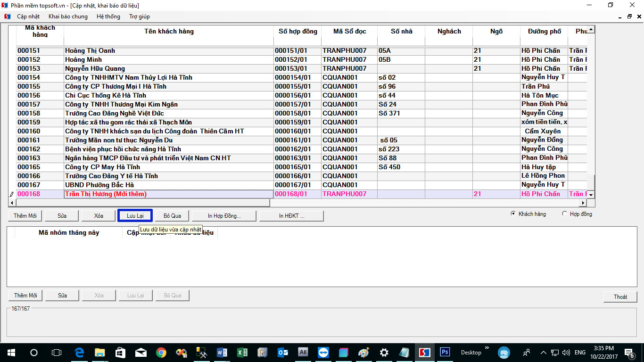Click the table's vertical scrollbar up arrow
Image resolution: width=644 pixels, height=362 pixels.
click(x=591, y=30)
